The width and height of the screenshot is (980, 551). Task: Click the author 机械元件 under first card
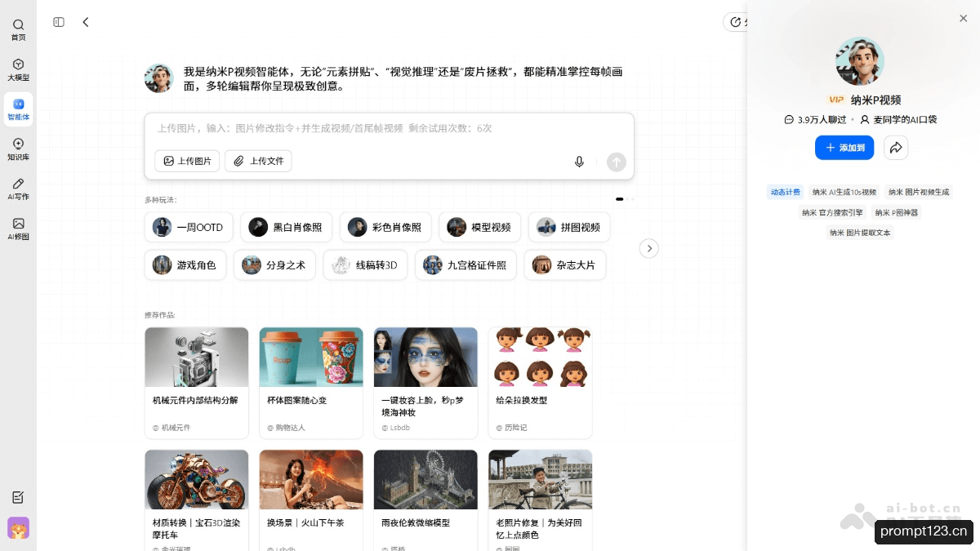pos(171,428)
